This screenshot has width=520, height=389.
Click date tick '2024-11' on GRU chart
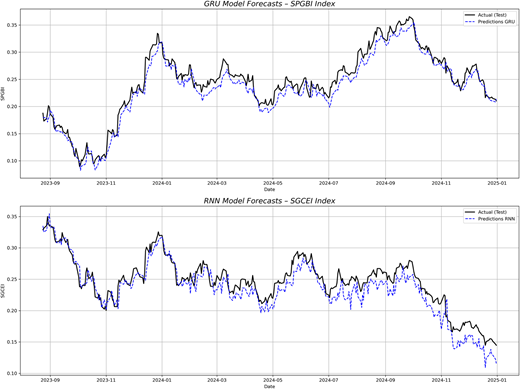tap(441, 183)
